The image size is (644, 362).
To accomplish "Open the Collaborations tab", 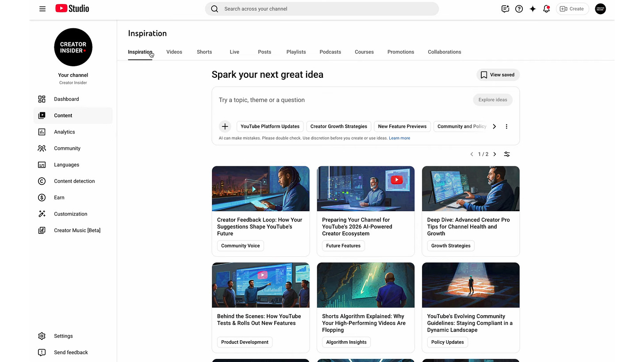I will pyautogui.click(x=445, y=52).
